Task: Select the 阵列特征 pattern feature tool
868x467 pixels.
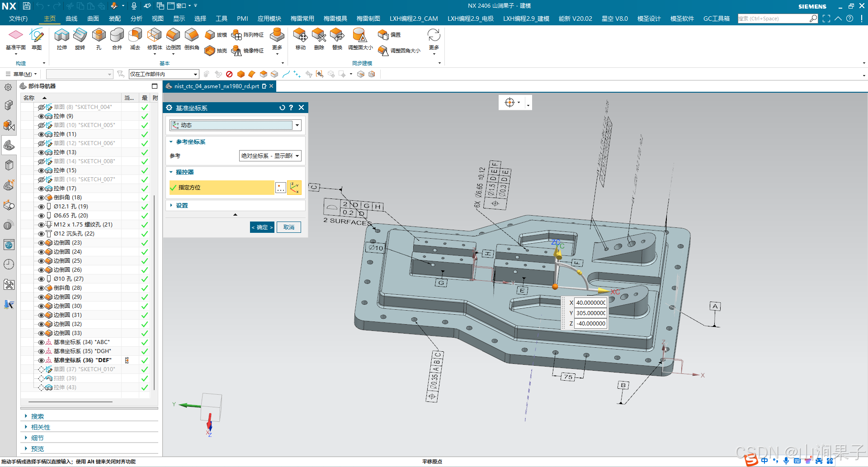Action: (x=247, y=35)
